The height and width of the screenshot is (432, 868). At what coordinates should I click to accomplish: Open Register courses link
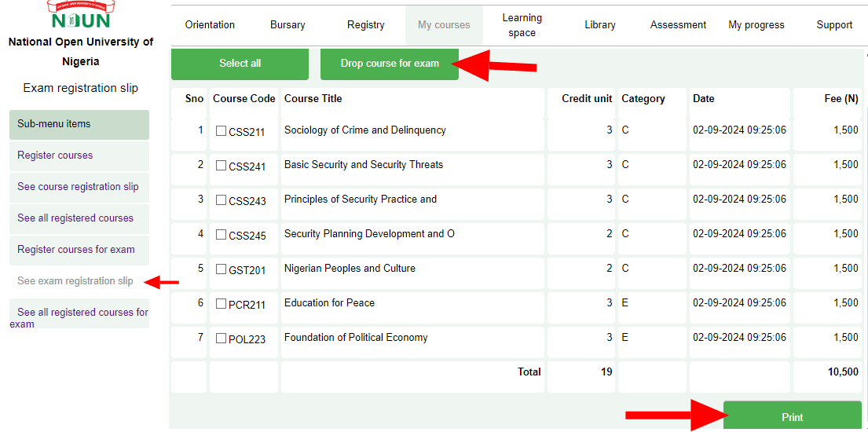[x=79, y=156]
